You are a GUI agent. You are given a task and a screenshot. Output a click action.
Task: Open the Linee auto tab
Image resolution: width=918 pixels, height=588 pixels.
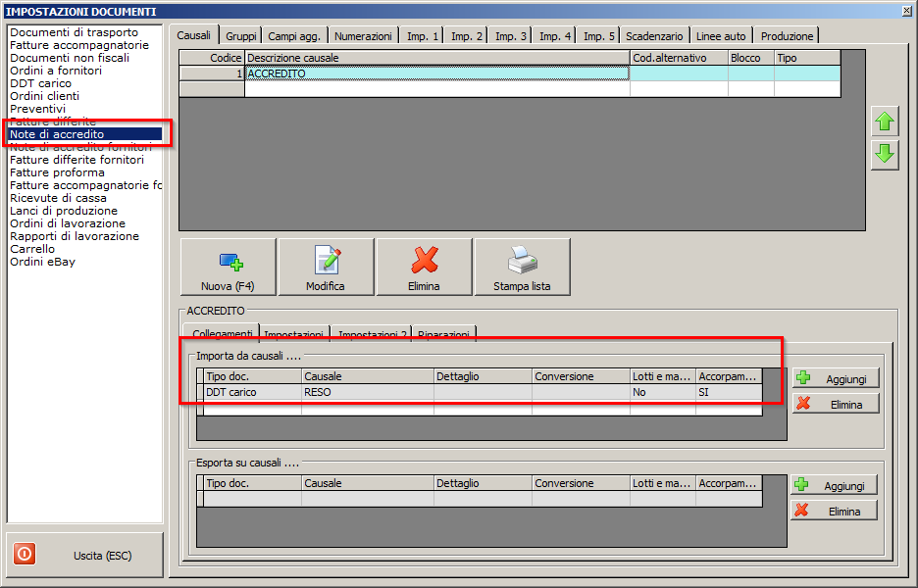point(721,35)
